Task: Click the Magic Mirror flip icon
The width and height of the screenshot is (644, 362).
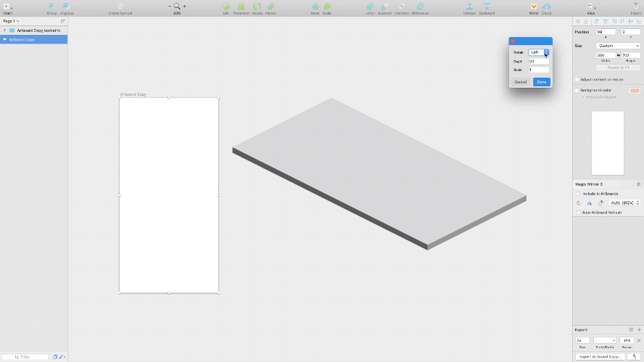Action: click(x=590, y=203)
